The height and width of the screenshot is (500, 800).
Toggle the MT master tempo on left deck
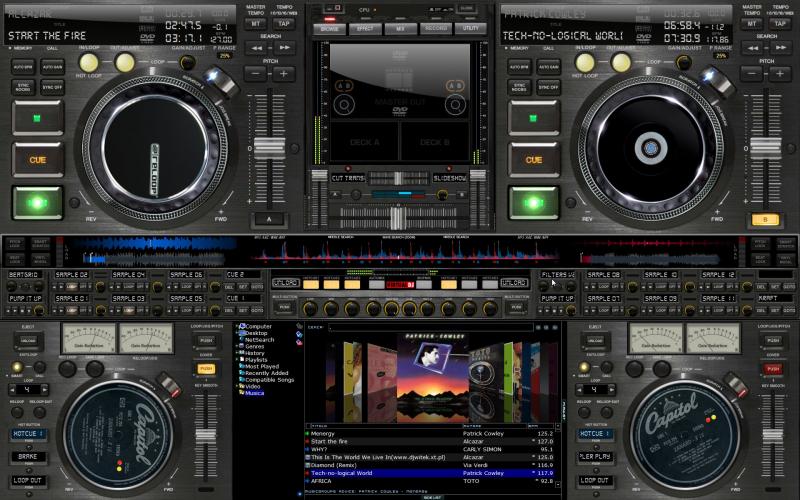[256, 22]
